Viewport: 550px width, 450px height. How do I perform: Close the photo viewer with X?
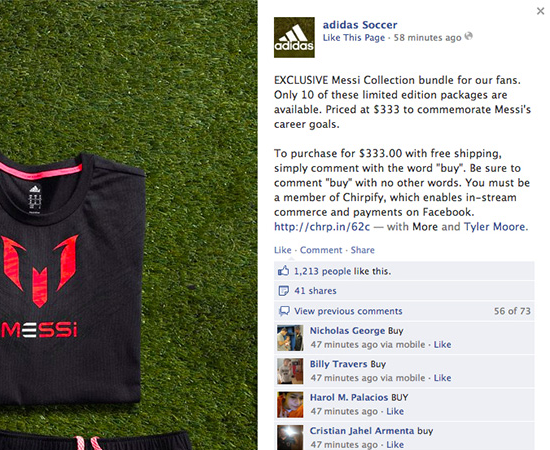pos(541,11)
